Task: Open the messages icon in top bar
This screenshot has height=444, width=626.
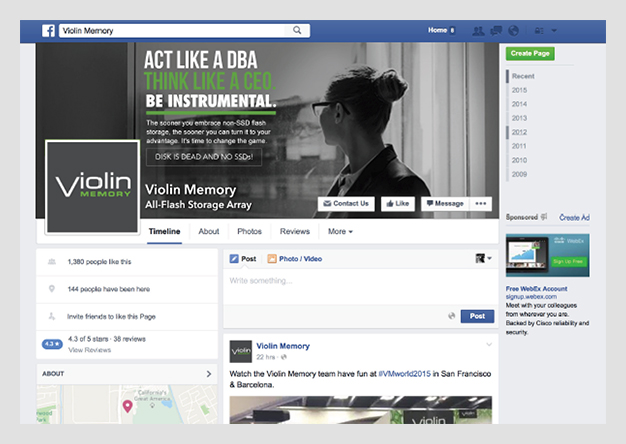Action: [496, 31]
